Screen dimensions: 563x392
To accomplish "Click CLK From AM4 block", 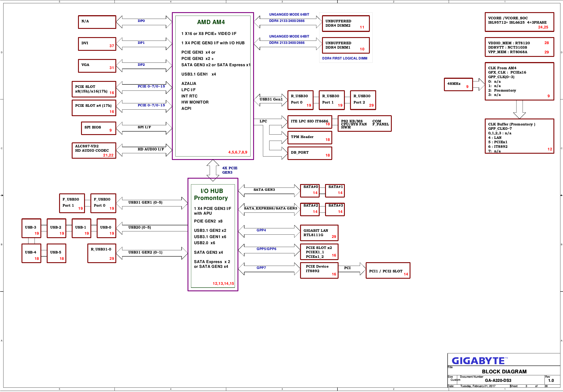I will pyautogui.click(x=519, y=81).
